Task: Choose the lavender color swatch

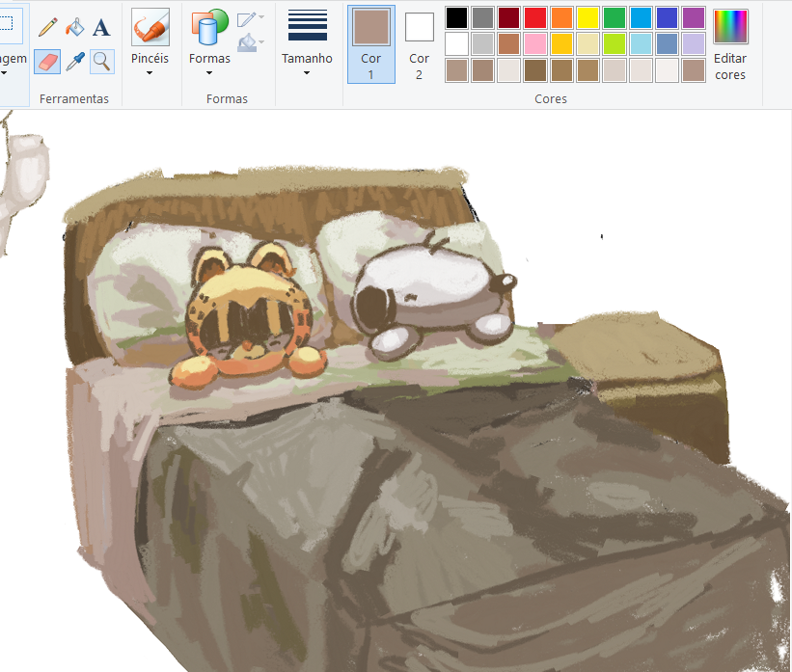Action: pyautogui.click(x=693, y=44)
